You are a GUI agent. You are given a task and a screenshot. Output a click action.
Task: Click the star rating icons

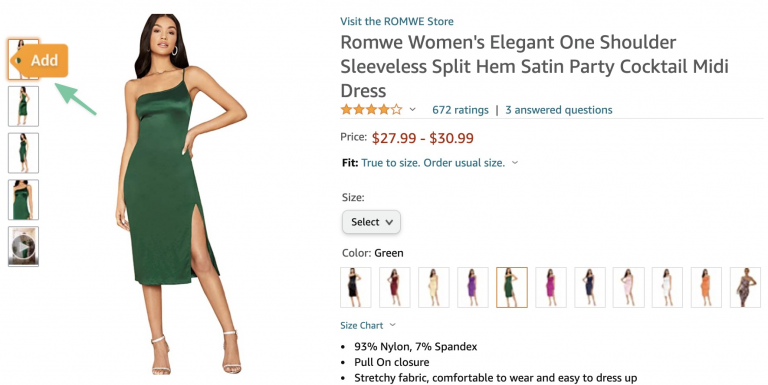pyautogui.click(x=371, y=109)
